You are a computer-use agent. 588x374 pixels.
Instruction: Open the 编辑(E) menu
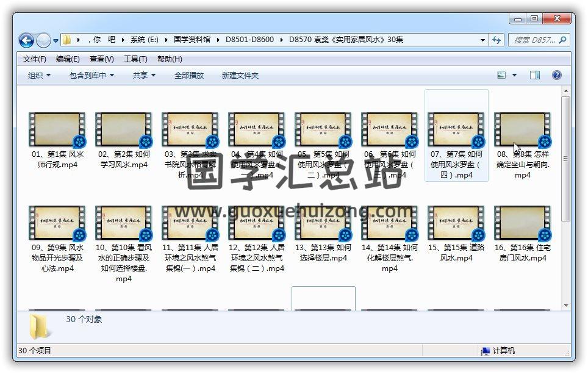(x=68, y=59)
